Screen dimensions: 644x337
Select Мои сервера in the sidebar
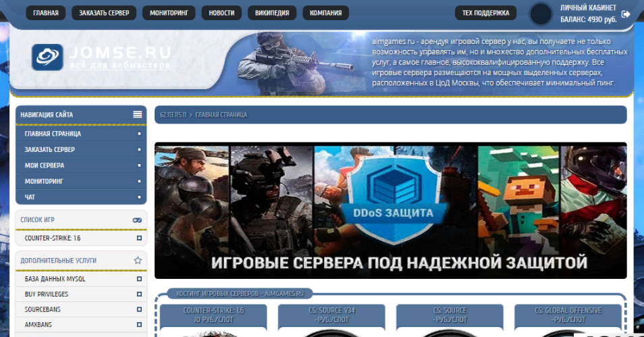coord(45,165)
